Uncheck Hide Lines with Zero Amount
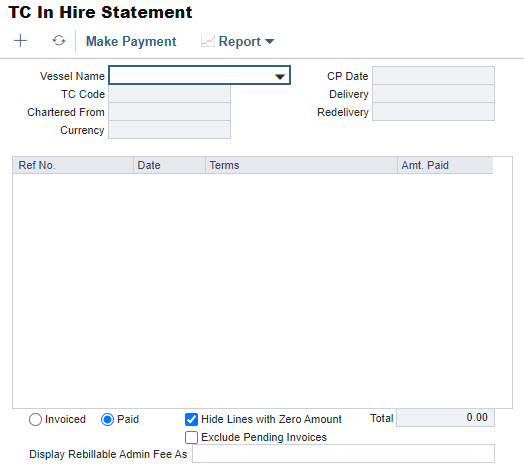 click(191, 419)
